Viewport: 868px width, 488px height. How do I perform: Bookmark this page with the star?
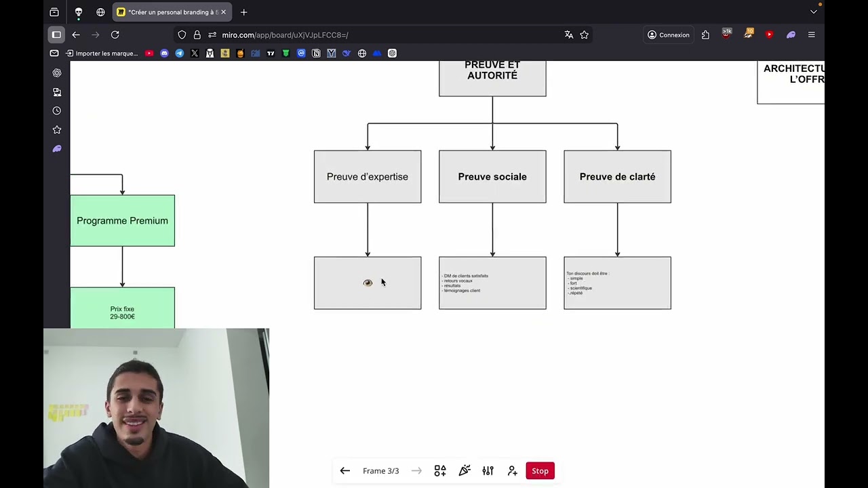pyautogui.click(x=585, y=35)
